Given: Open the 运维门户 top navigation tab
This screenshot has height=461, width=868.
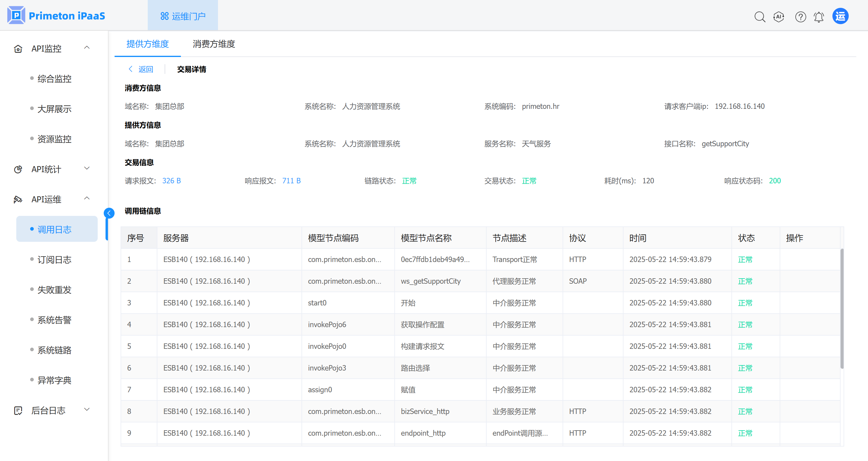Looking at the screenshot, I should coord(183,16).
